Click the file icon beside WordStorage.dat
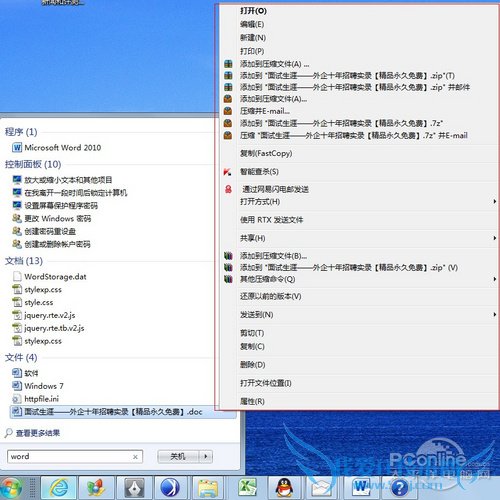The height and width of the screenshot is (500, 500). 17,276
